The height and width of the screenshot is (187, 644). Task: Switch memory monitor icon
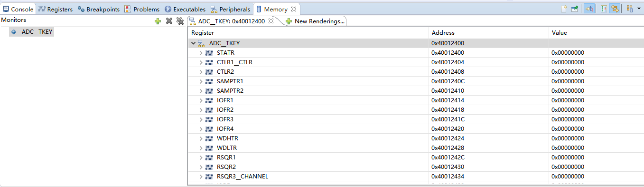coord(629,9)
